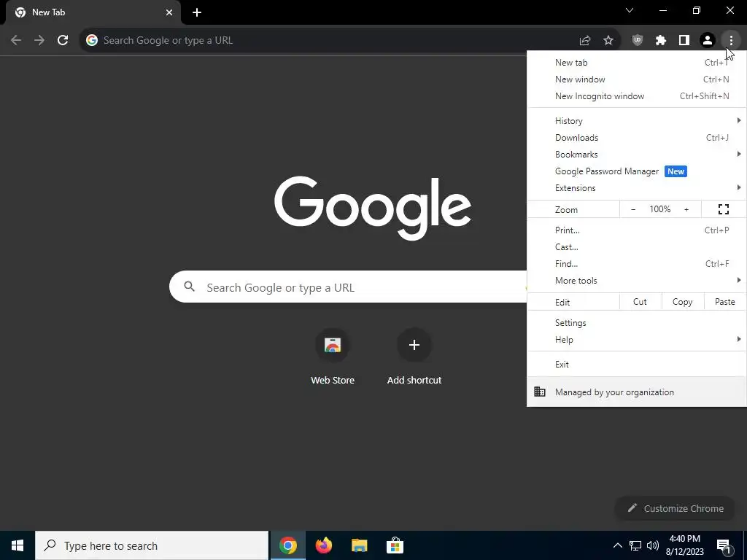Choose New Incognito window
The height and width of the screenshot is (560, 747).
pos(636,96)
